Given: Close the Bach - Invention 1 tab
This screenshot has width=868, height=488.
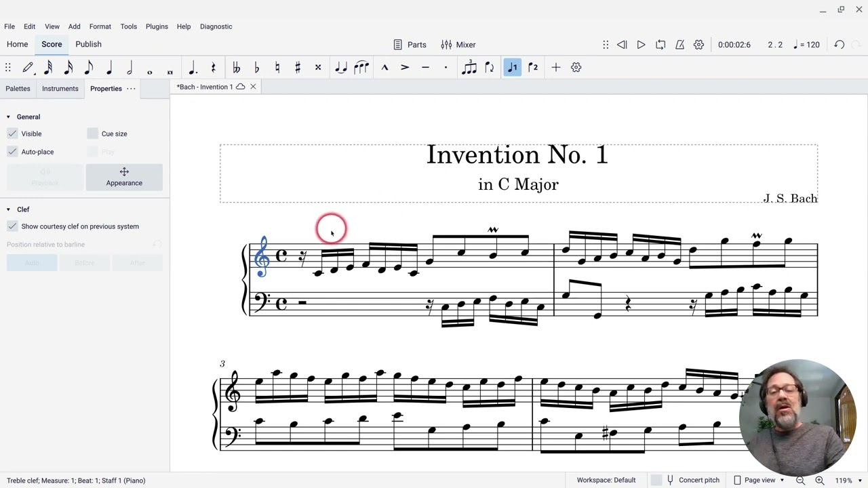Looking at the screenshot, I should pos(253,87).
